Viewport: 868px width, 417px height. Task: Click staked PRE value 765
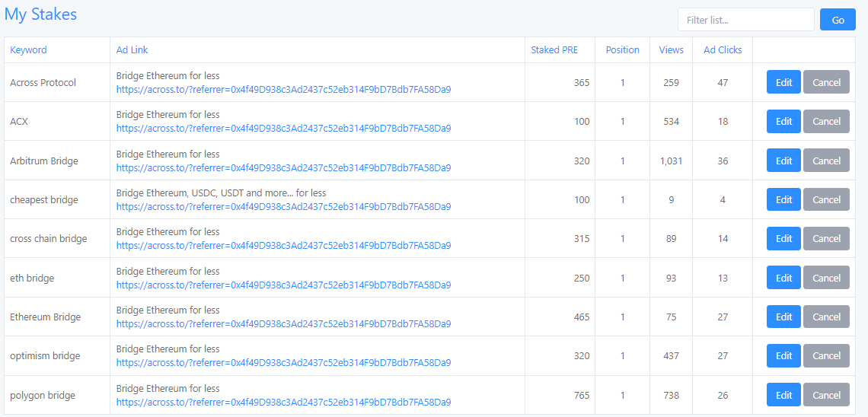(582, 396)
